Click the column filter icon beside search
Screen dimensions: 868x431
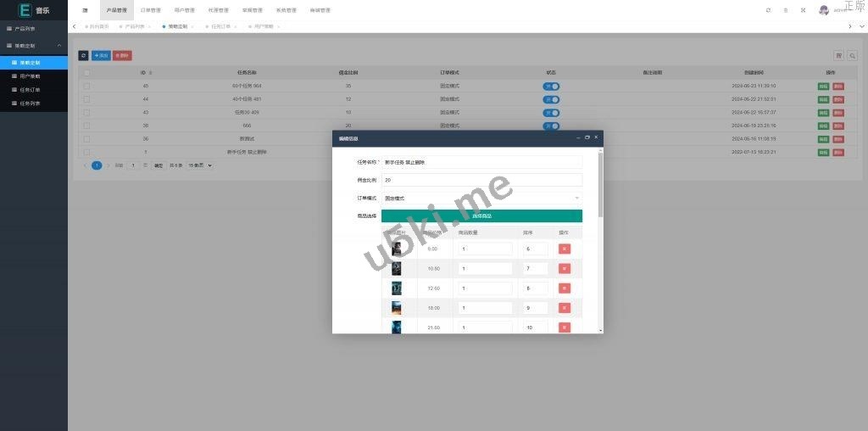pos(839,55)
